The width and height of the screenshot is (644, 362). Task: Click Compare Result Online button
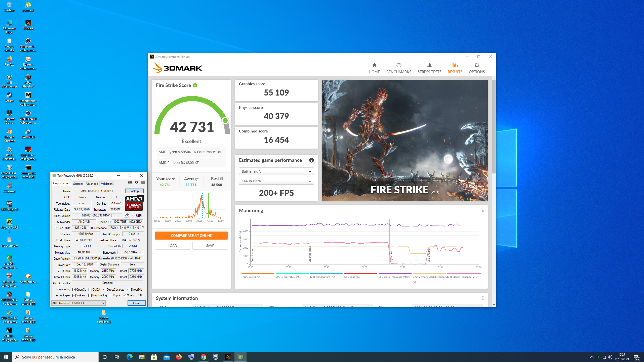(191, 236)
